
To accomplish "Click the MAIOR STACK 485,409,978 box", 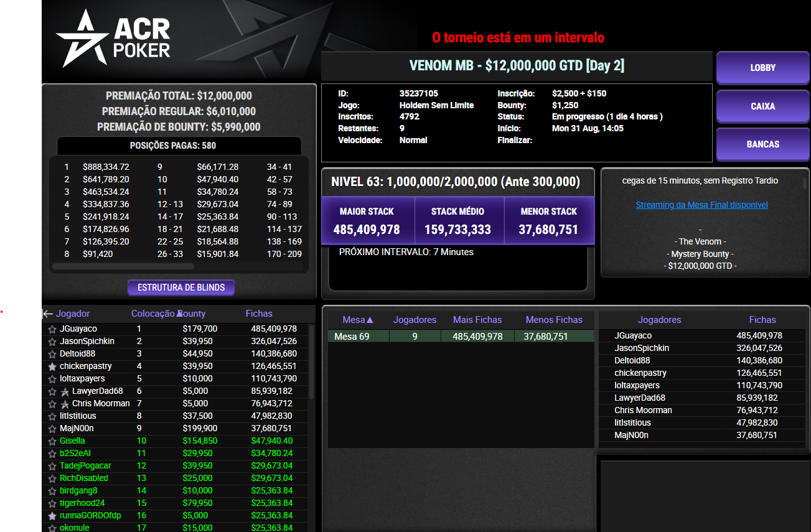I will pos(367,221).
